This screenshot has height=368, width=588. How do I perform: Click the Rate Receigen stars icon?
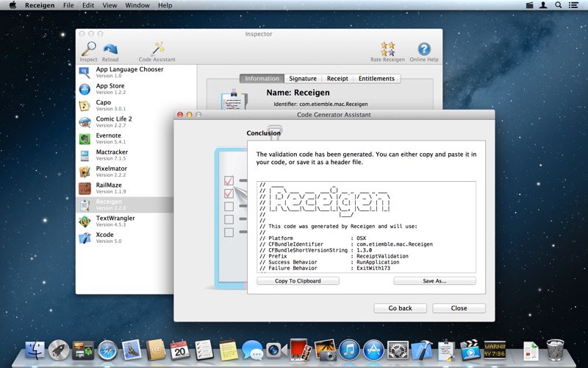(387, 49)
